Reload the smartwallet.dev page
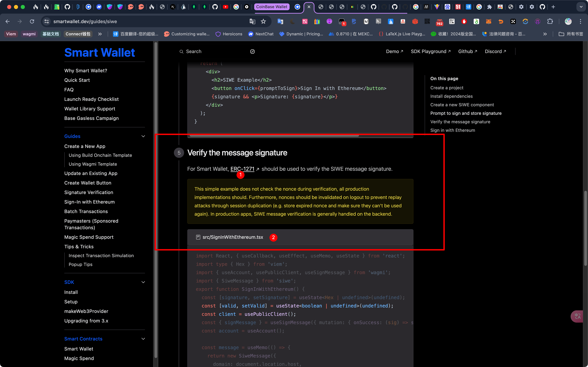 pyautogui.click(x=32, y=22)
